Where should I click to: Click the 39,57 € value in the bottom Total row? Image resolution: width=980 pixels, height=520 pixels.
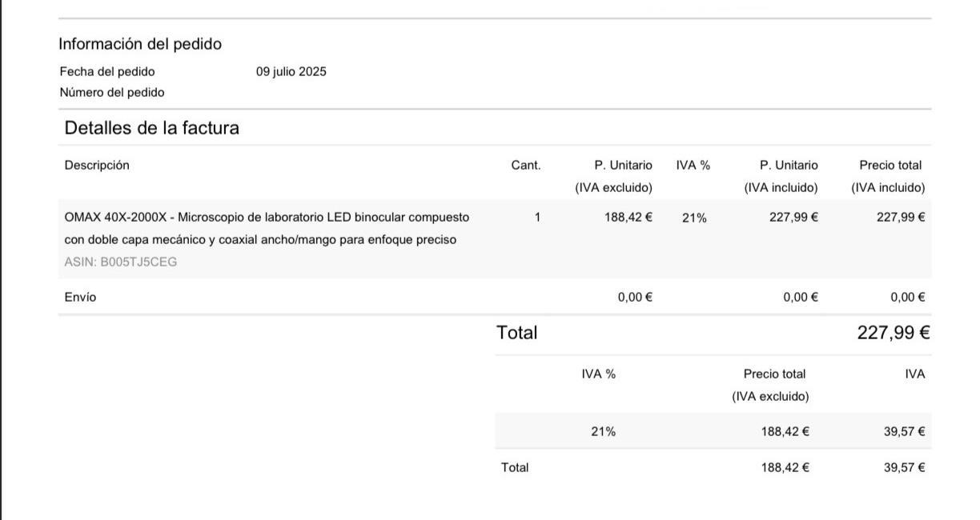tap(905, 468)
